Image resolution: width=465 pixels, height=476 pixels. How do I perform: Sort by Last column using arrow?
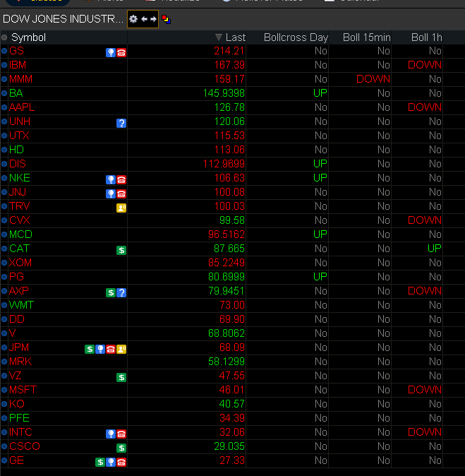(x=219, y=37)
